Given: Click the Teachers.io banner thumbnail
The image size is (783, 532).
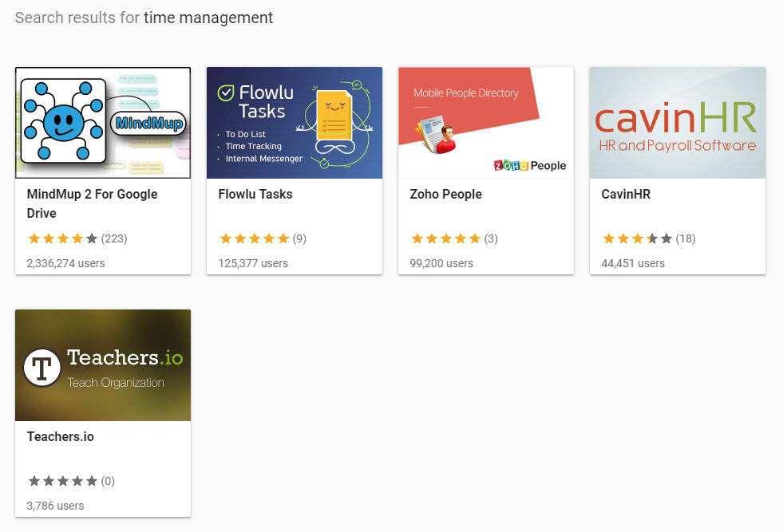Looking at the screenshot, I should pos(102,365).
